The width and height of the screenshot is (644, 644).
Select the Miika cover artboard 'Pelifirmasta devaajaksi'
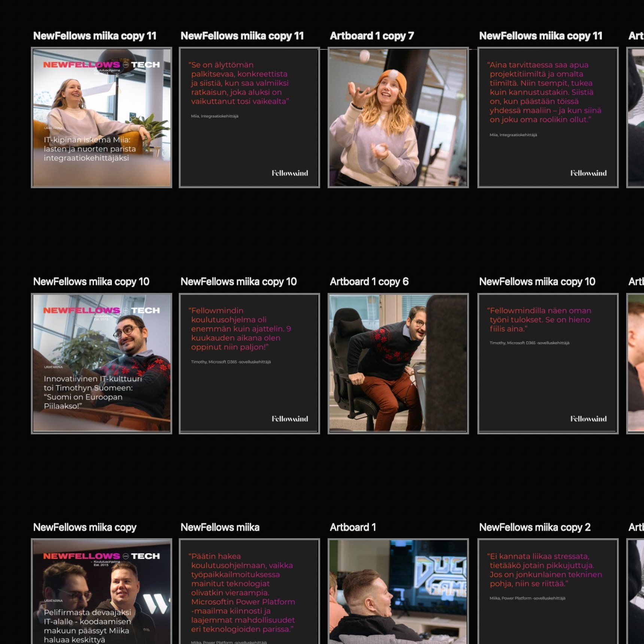[x=101, y=592]
